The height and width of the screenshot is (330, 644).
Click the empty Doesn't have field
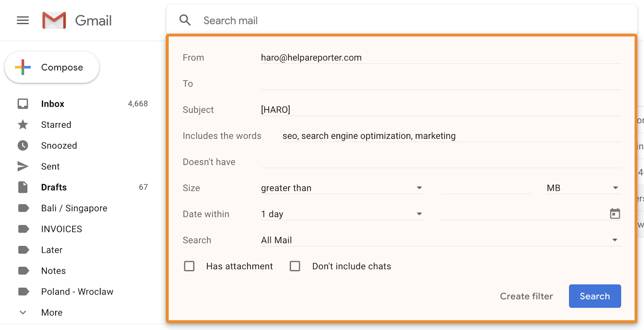tap(441, 162)
